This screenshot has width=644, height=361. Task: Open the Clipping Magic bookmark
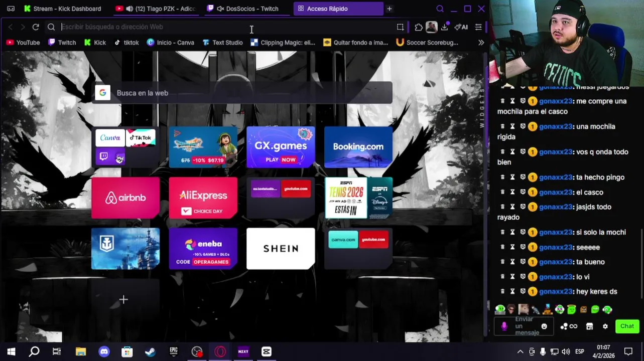click(283, 43)
